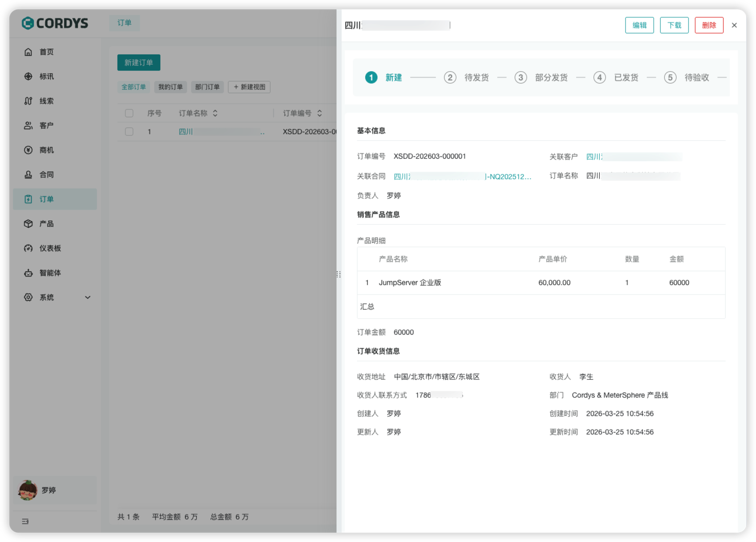
Task: Click the 删除 delete button on order detail
Action: point(709,25)
